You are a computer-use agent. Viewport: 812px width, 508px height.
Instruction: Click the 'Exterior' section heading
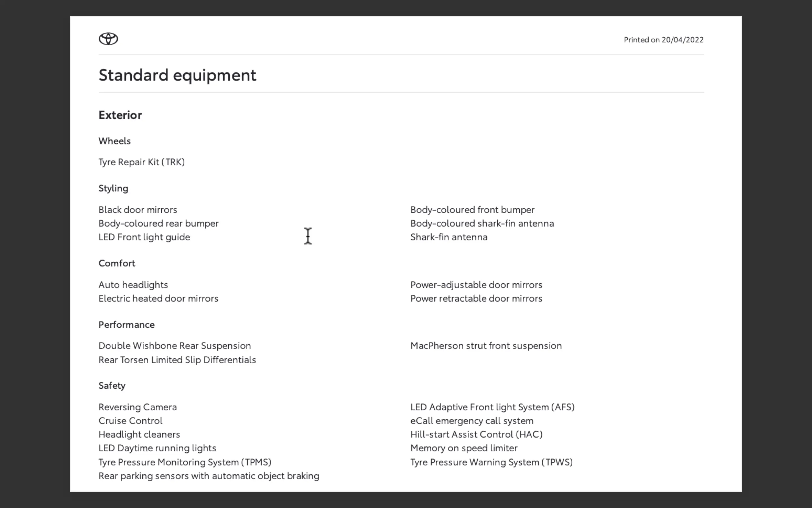click(120, 115)
